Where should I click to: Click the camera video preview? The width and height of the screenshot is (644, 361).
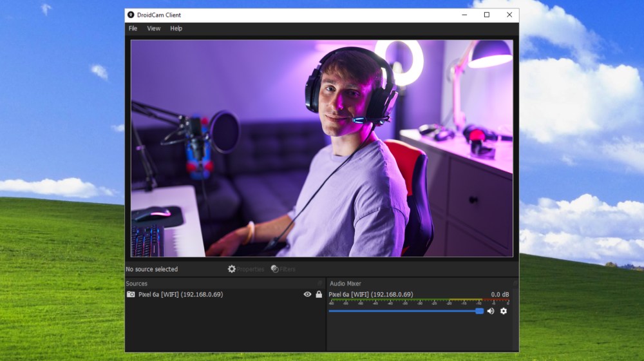(321, 148)
